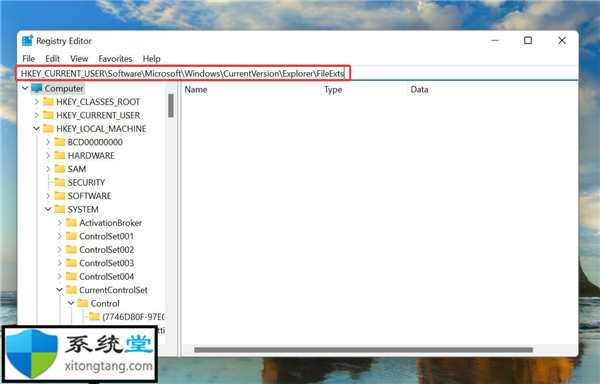
Task: Collapse the Computer root node
Action: [x=25, y=88]
